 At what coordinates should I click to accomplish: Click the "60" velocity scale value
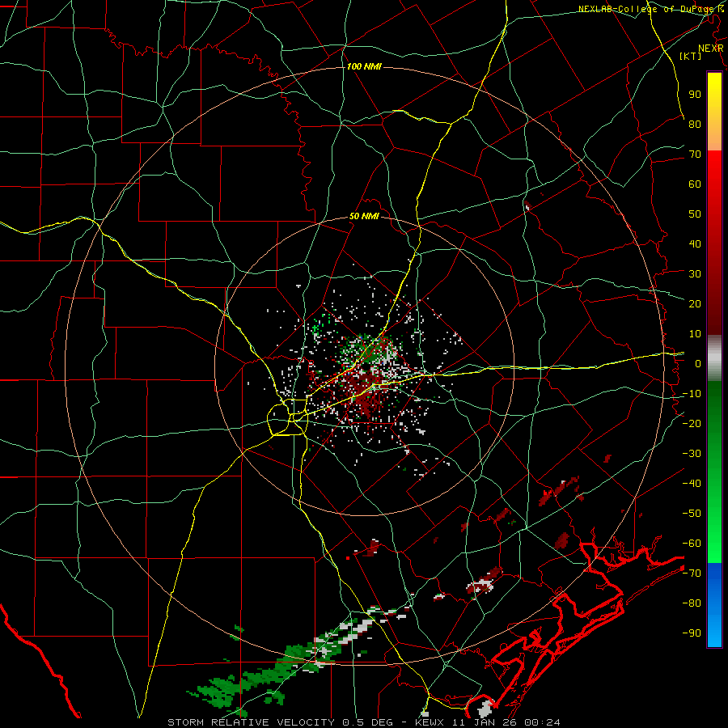(695, 184)
